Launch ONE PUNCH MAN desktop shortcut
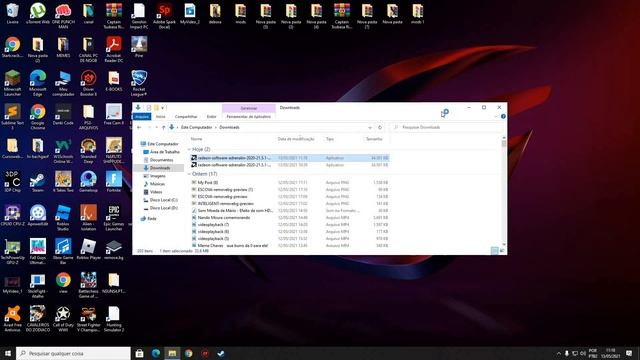This screenshot has height=360, width=640. click(63, 16)
